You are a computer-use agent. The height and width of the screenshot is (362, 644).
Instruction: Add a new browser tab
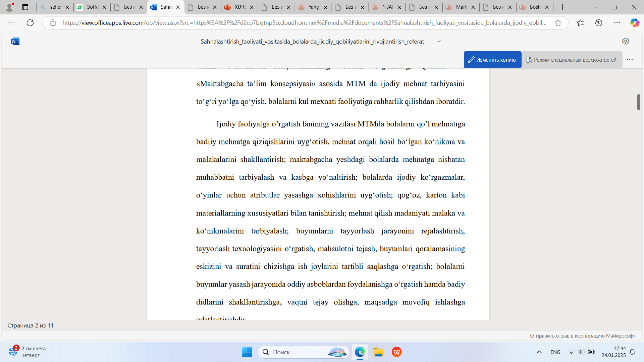pos(562,7)
